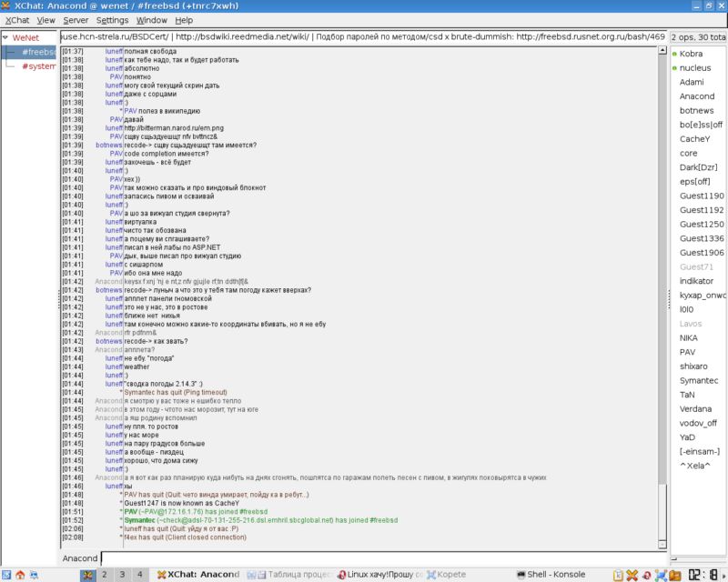Image resolution: width=728 pixels, height=582 pixels.
Task: Select user CacheY in user list
Action: point(694,139)
